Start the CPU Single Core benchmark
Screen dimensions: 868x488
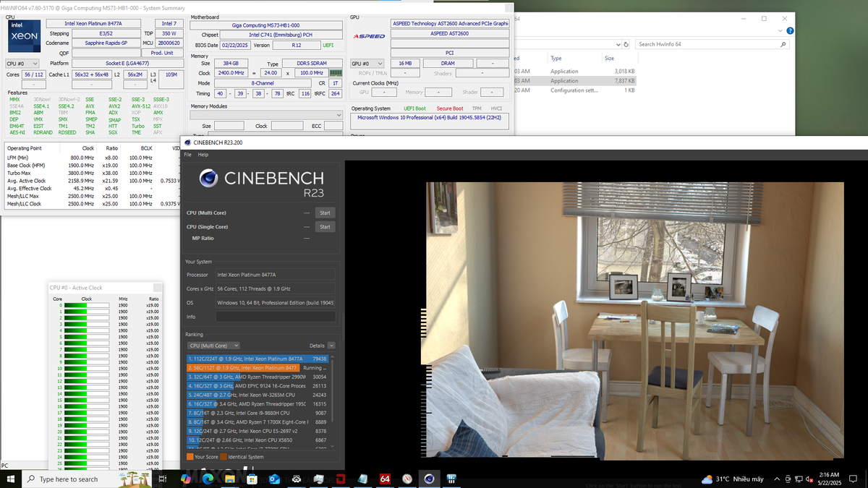click(325, 226)
